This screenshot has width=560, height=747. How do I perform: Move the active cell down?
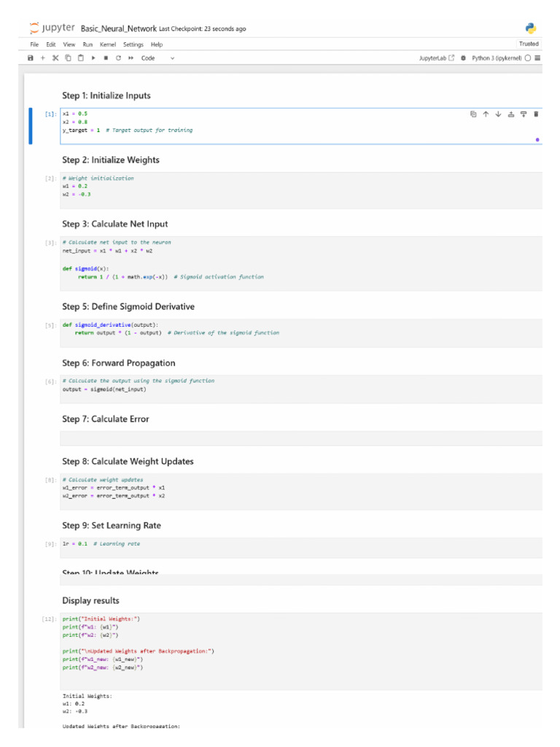[x=499, y=114]
